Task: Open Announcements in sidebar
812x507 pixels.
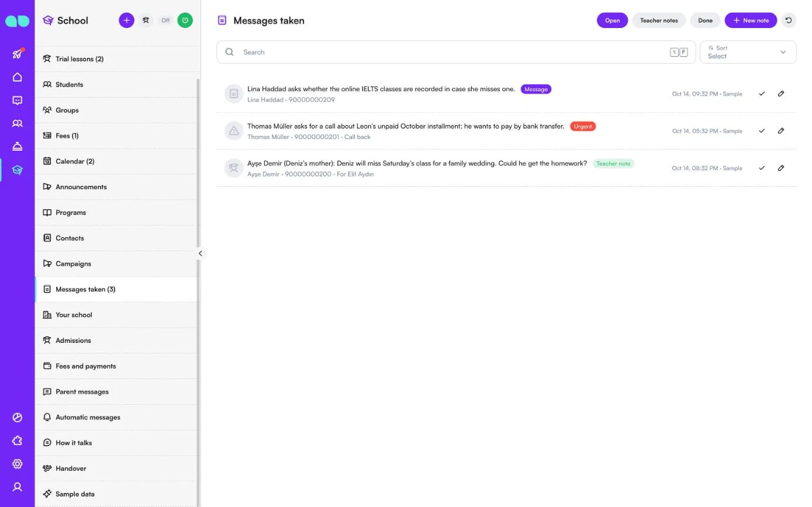Action: pos(118,187)
